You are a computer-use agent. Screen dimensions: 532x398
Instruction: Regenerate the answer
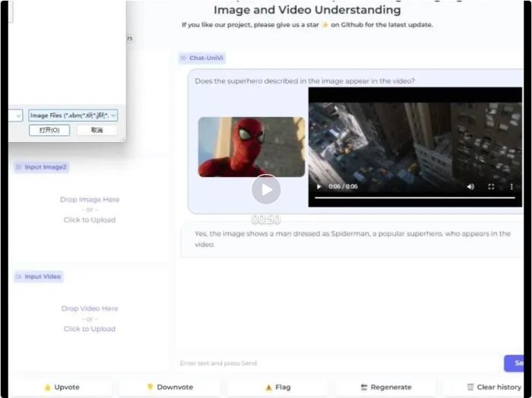point(386,387)
